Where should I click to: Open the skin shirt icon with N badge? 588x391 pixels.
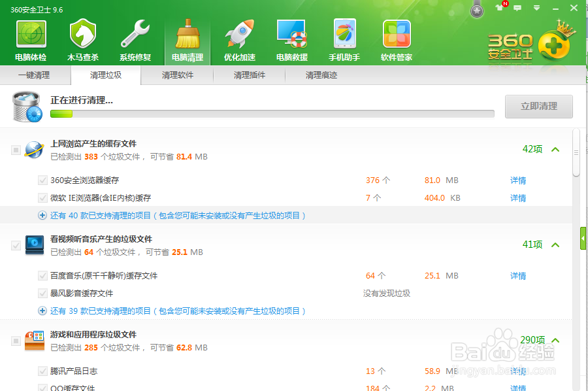click(500, 7)
